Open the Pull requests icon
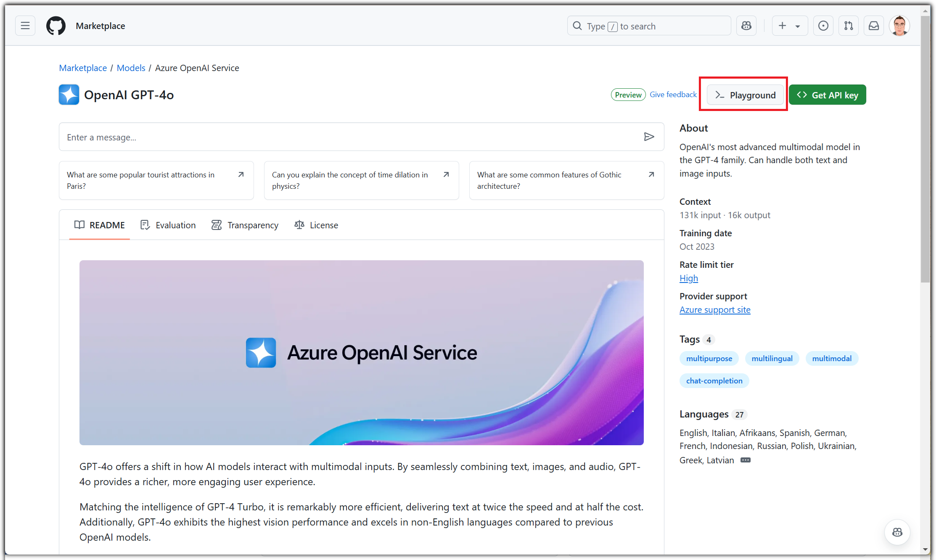The image size is (936, 560). click(x=848, y=26)
